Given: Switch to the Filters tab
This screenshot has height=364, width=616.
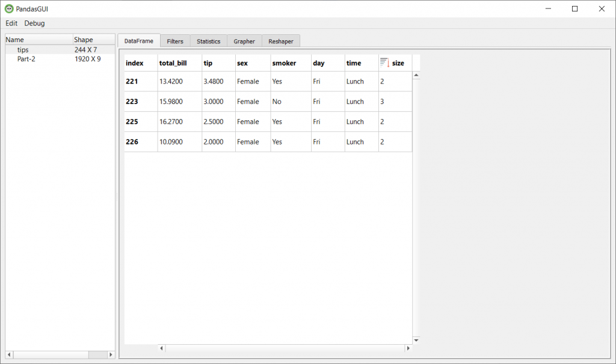Looking at the screenshot, I should pos(175,42).
